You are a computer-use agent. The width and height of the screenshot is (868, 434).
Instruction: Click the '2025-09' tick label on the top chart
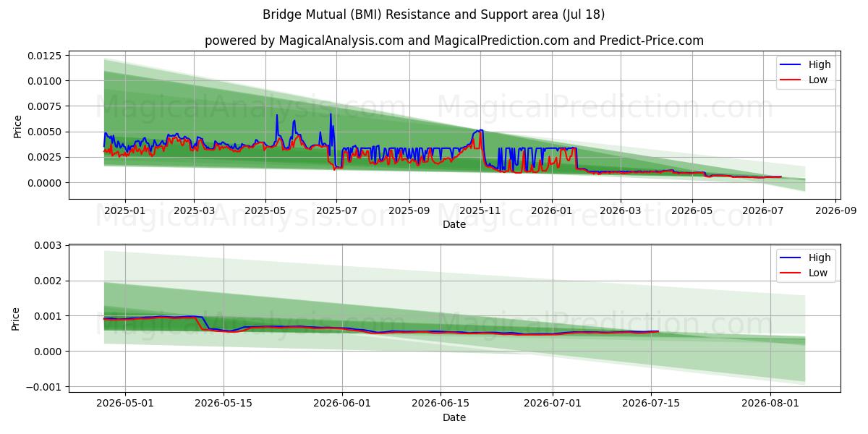tap(409, 210)
